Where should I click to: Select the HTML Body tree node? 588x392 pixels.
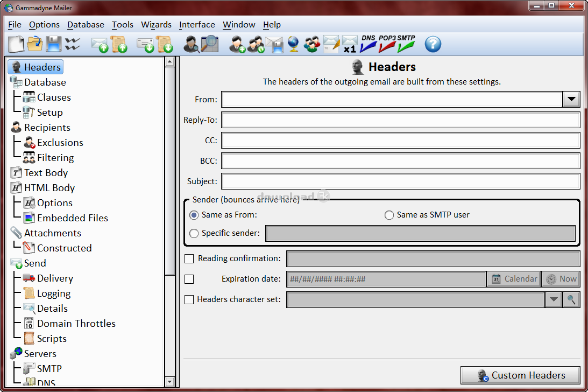point(42,188)
